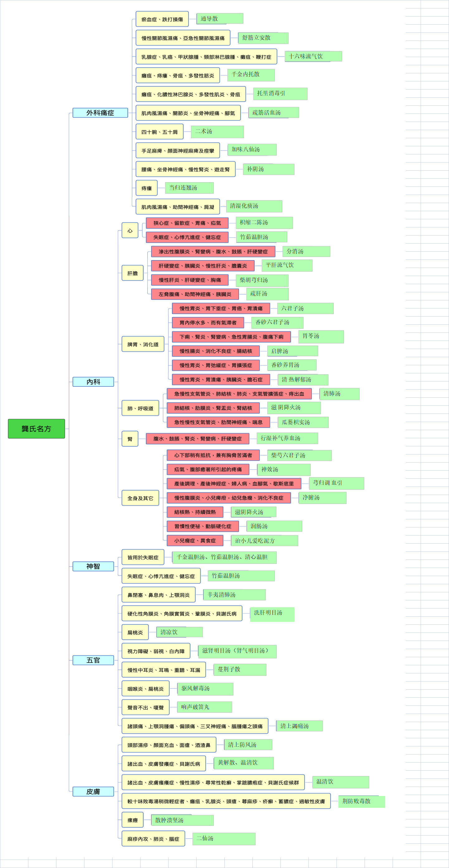Click the 扁桃炎 node
The width and height of the screenshot is (449, 868).
(x=135, y=632)
